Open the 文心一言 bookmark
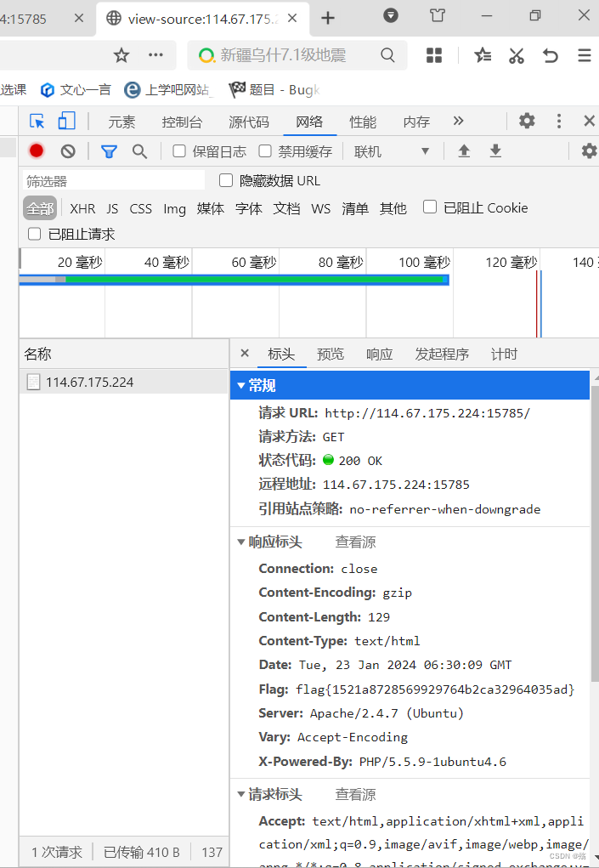 click(x=76, y=89)
